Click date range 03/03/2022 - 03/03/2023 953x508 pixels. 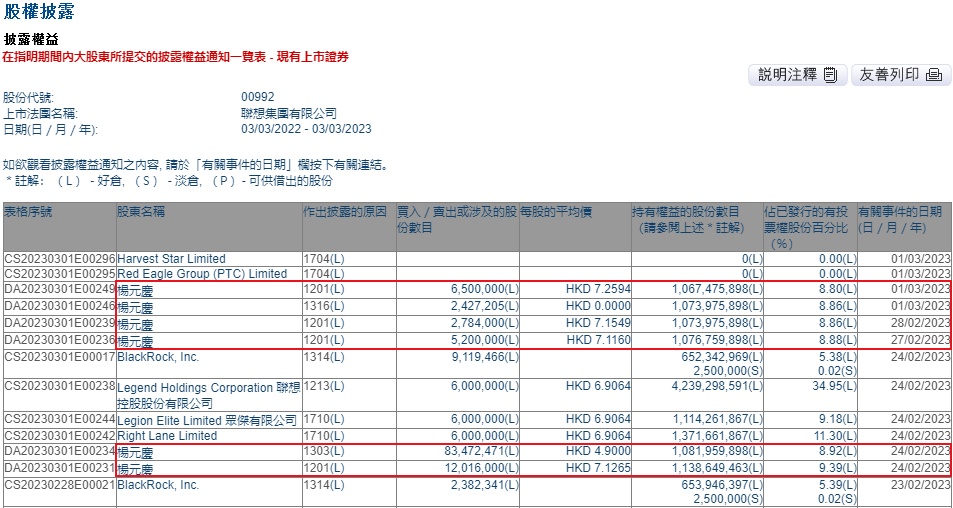306,129
